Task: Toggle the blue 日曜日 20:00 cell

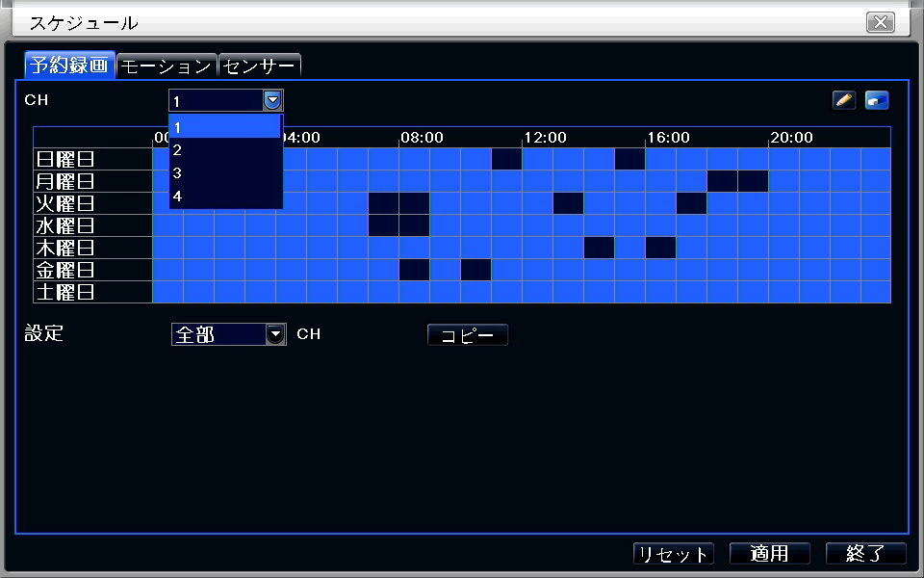Action: 783,159
